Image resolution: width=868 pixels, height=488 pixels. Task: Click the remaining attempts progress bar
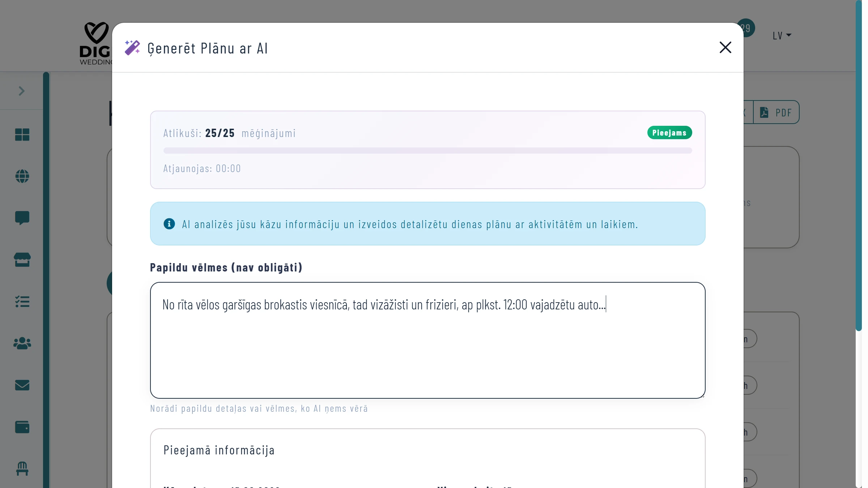tap(427, 150)
